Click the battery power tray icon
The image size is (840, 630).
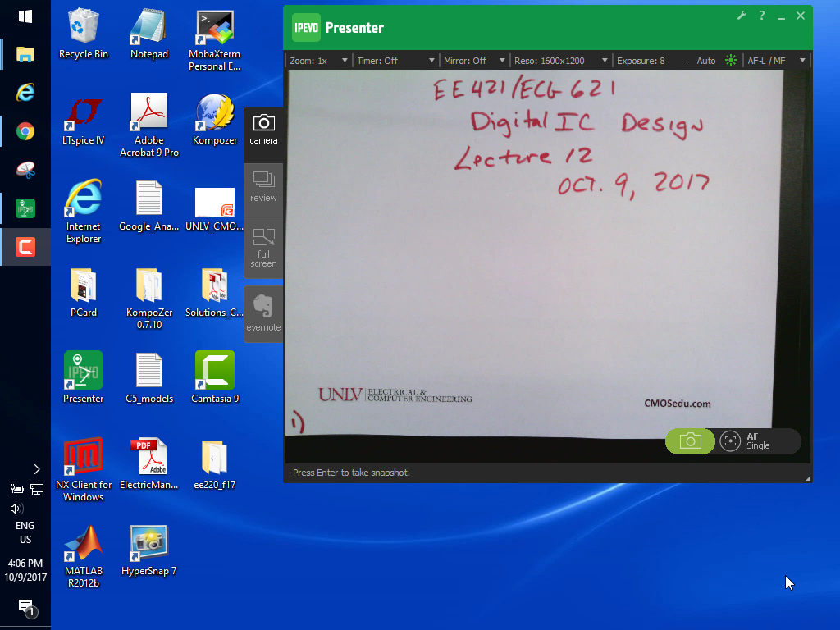(16, 489)
